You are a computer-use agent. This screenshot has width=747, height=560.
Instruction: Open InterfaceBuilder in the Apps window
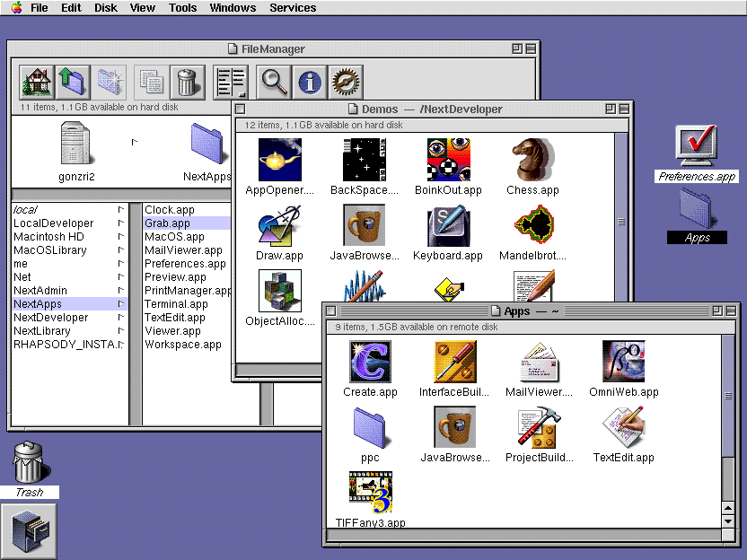click(x=454, y=363)
